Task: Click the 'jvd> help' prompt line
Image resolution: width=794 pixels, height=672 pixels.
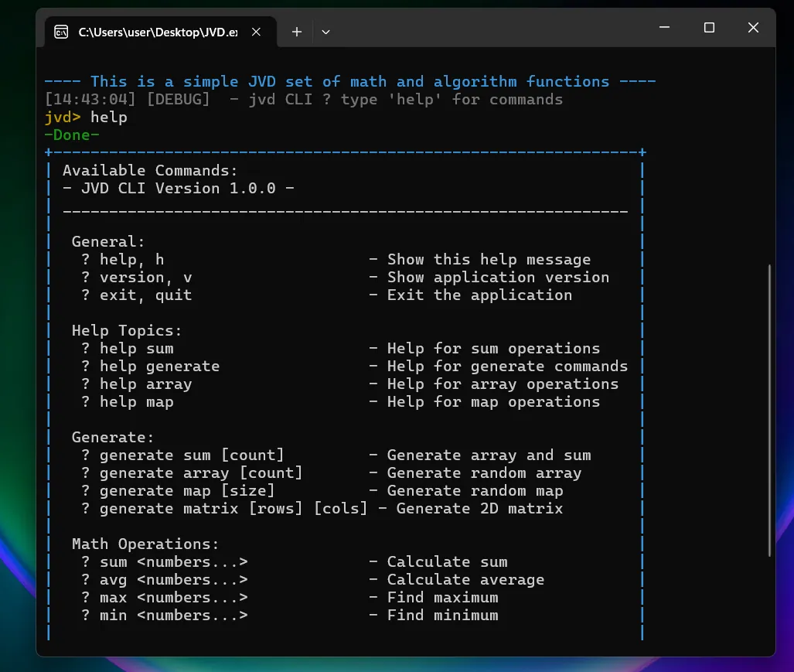Action: tap(86, 118)
